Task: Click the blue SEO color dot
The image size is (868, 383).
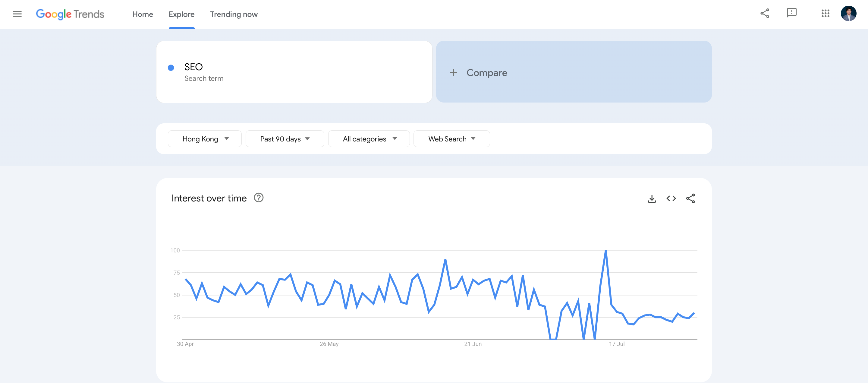Action: point(171,68)
